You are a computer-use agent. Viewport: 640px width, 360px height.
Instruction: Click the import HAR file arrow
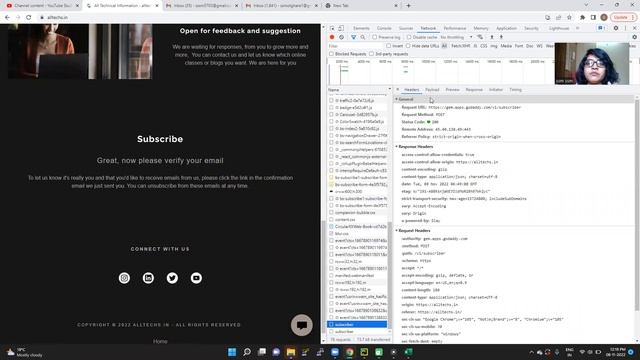coord(492,37)
